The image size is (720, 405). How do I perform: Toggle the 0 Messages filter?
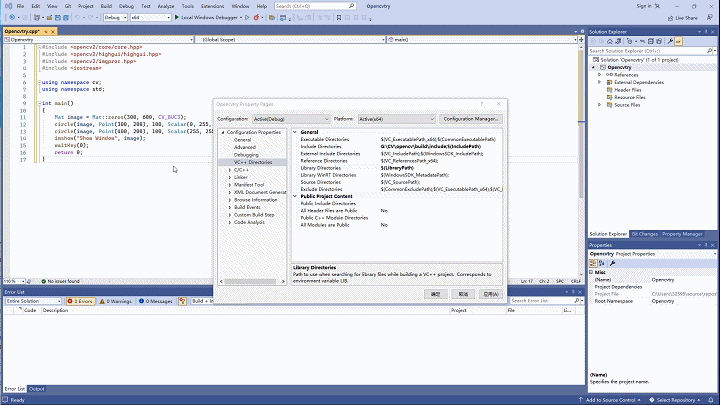156,301
